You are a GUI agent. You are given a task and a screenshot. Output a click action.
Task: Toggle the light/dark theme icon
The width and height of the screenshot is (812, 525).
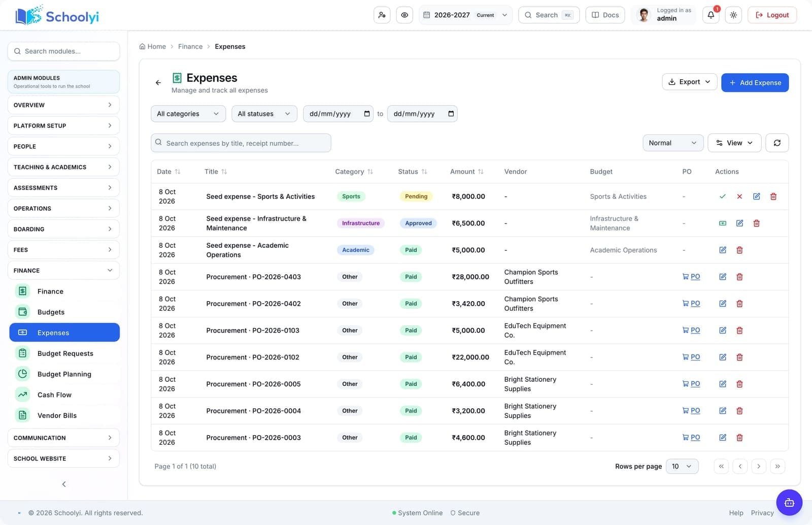pos(733,15)
